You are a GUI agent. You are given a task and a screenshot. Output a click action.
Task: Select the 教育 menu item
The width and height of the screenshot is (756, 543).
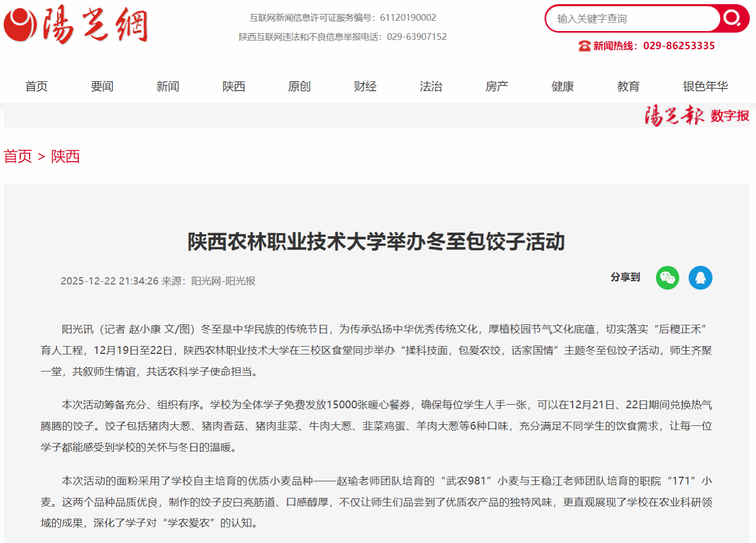tap(628, 87)
